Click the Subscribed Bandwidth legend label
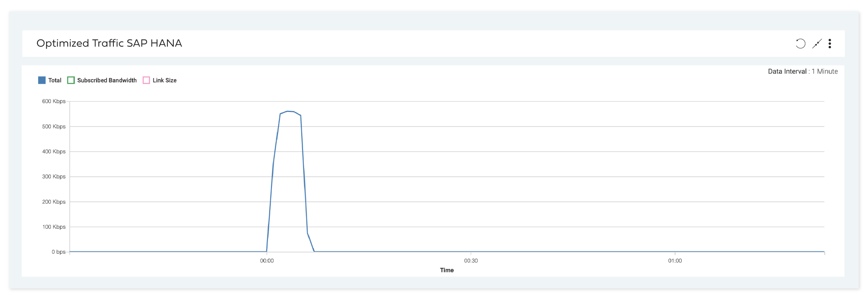The width and height of the screenshot is (868, 300). point(107,80)
